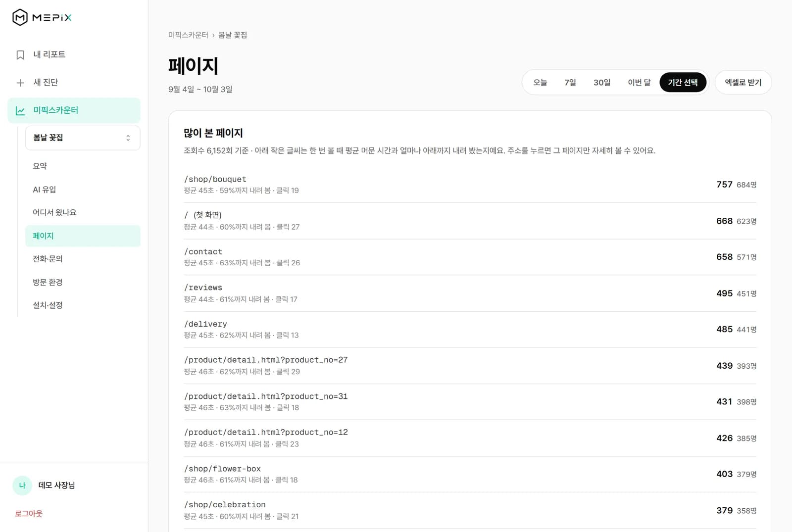This screenshot has width=792, height=532.
Task: Select the 페이지 sidebar item
Action: tap(83, 236)
